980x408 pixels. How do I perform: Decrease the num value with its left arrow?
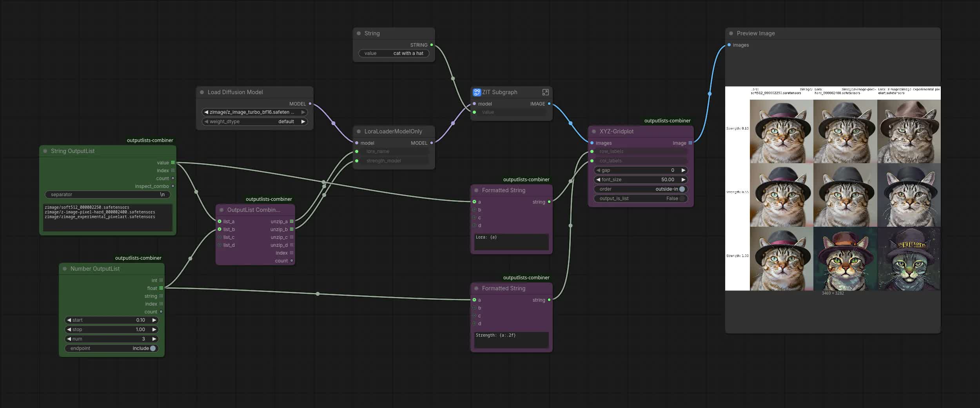(69, 339)
